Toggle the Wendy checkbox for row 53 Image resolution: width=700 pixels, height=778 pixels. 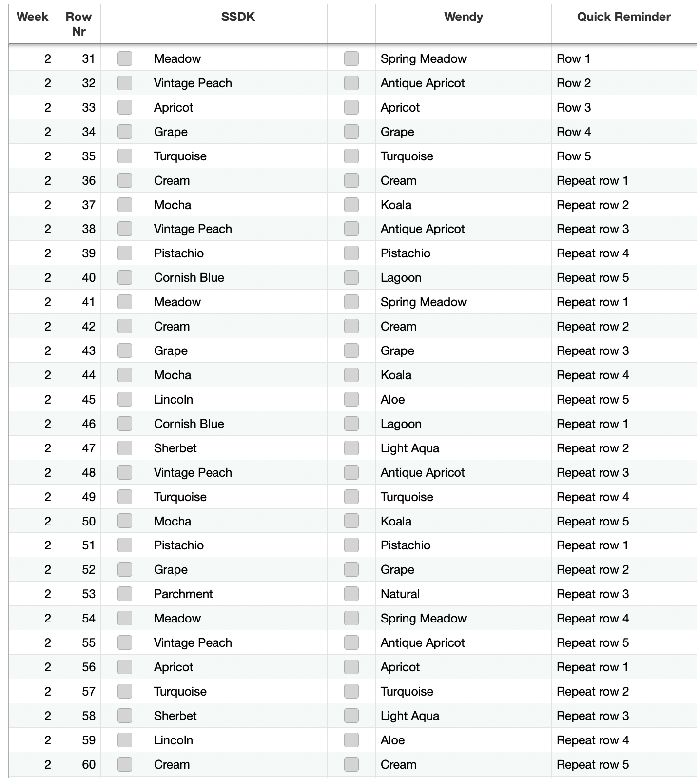click(x=351, y=594)
